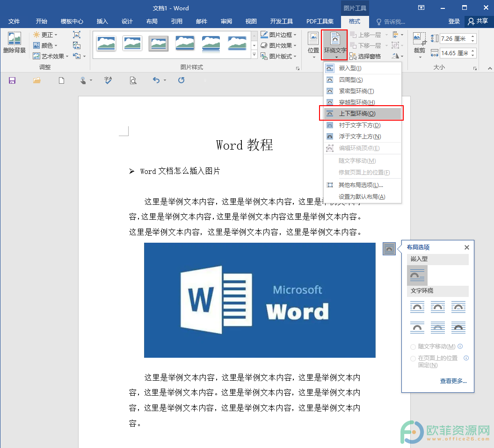Click the Compress Pictures icon

77,35
